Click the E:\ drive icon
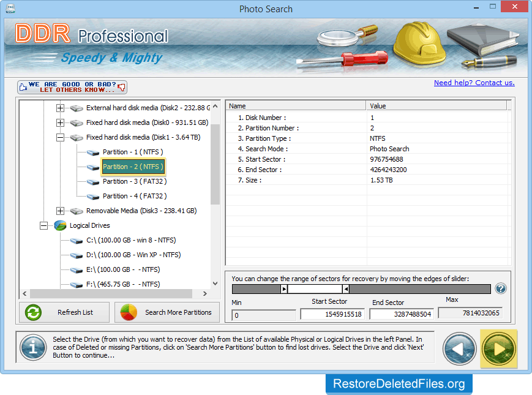 pos(77,270)
